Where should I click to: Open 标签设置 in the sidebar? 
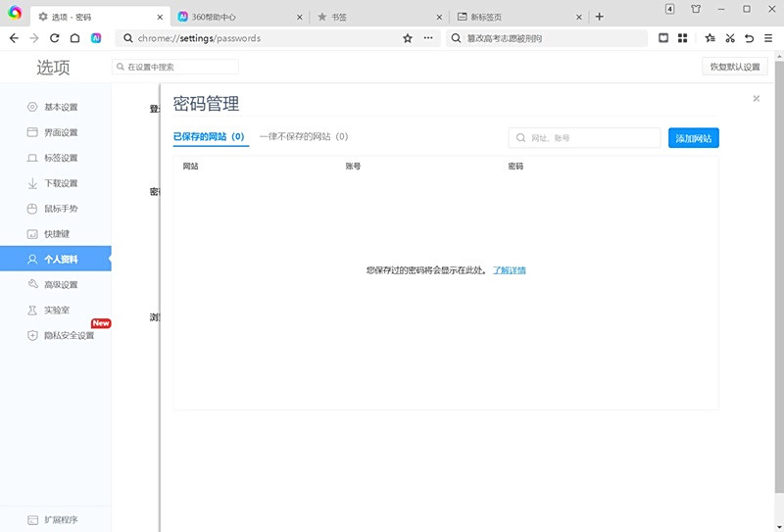56,158
